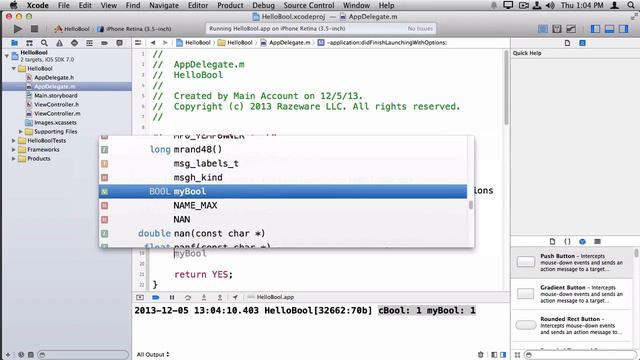Collapse the HelloBool project root

click(7, 56)
